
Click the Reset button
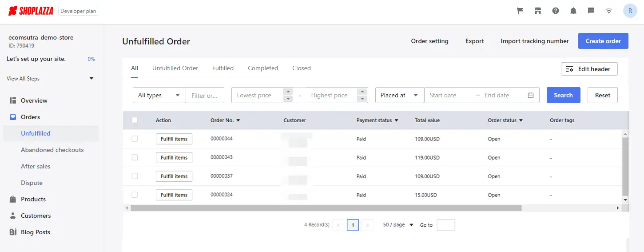[603, 95]
